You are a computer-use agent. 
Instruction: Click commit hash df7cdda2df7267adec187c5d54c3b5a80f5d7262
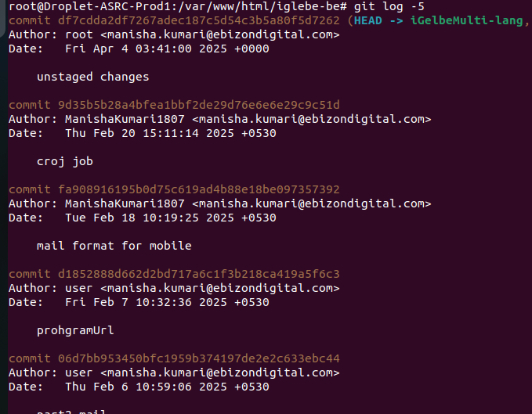click(x=199, y=20)
